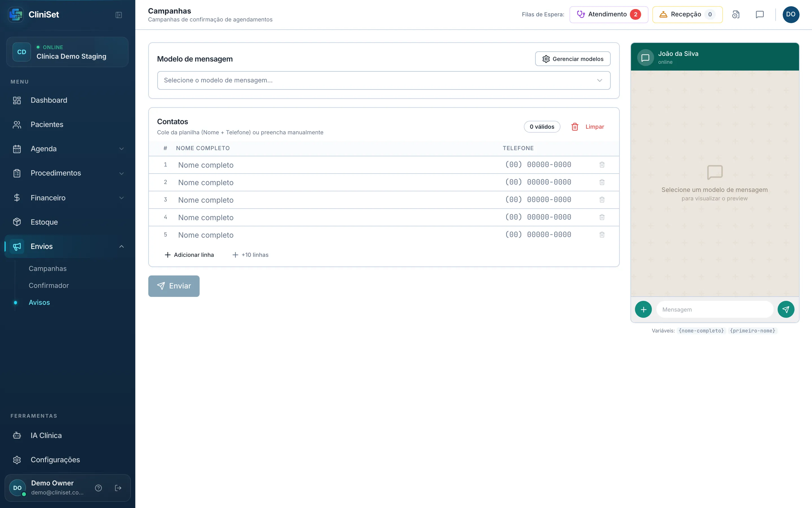Collapse the sidebar panel icon
Image resolution: width=812 pixels, height=508 pixels.
click(118, 15)
